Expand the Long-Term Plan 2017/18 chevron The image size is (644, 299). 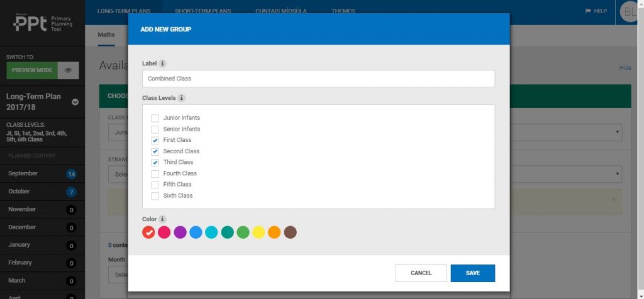[x=75, y=102]
